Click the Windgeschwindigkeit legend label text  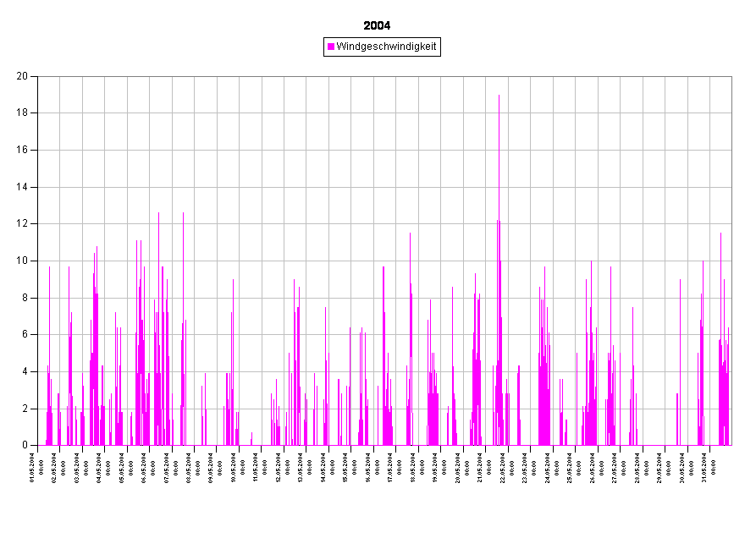point(386,47)
